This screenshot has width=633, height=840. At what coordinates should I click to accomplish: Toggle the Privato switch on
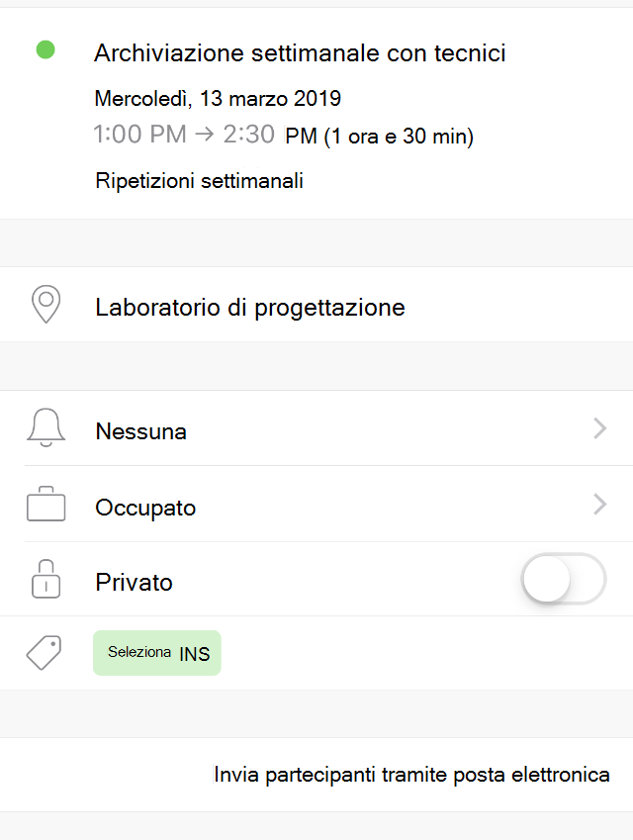(564, 579)
